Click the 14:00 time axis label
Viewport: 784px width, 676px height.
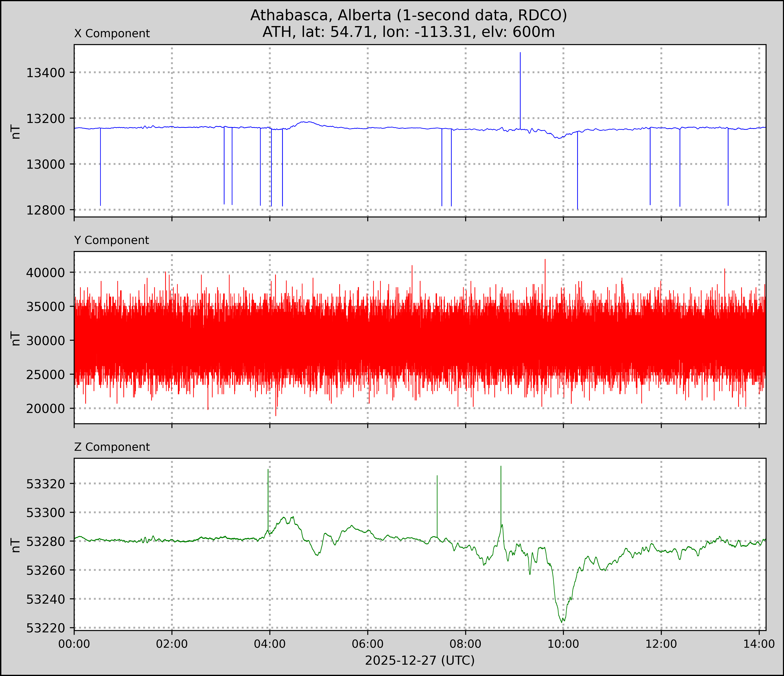(x=759, y=644)
